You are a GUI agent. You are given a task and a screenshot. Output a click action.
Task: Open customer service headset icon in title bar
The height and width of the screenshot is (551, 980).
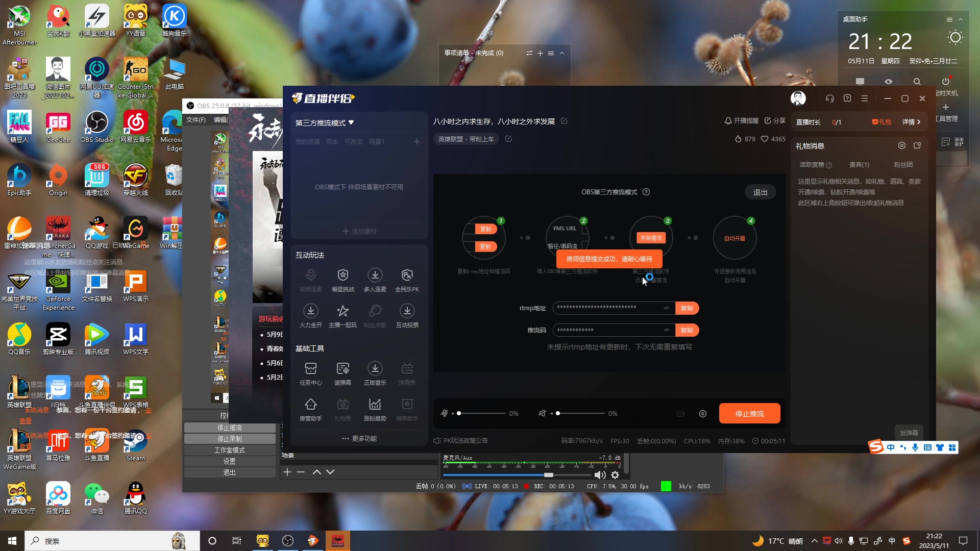point(829,98)
